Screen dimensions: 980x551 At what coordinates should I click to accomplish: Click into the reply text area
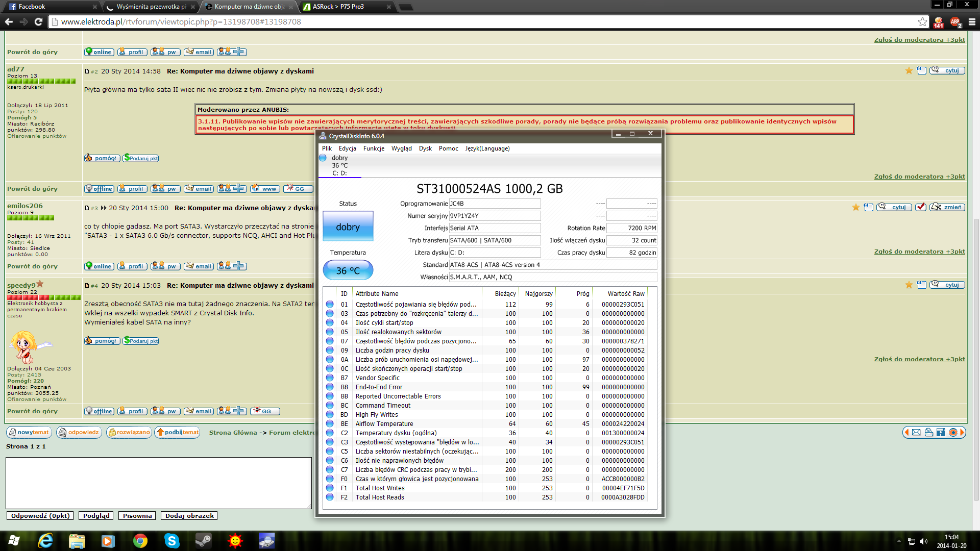pos(159,483)
